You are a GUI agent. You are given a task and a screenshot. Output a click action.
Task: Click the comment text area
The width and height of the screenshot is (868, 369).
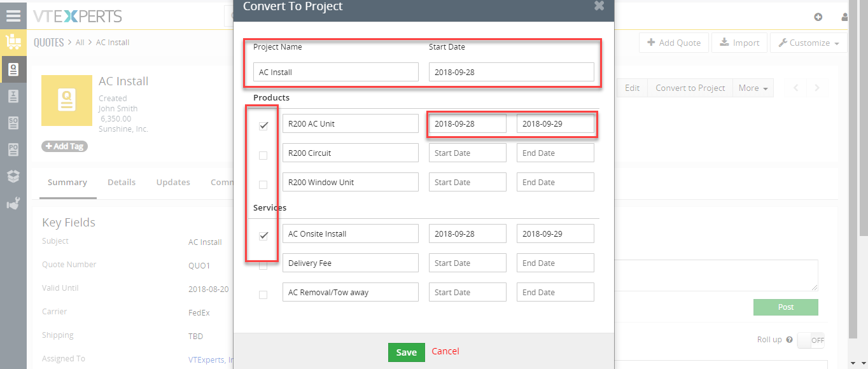716,275
